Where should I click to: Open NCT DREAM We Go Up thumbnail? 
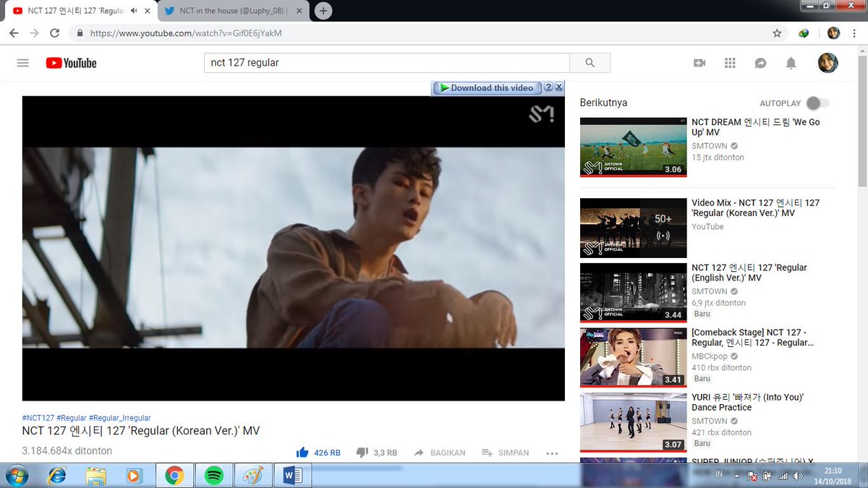633,147
